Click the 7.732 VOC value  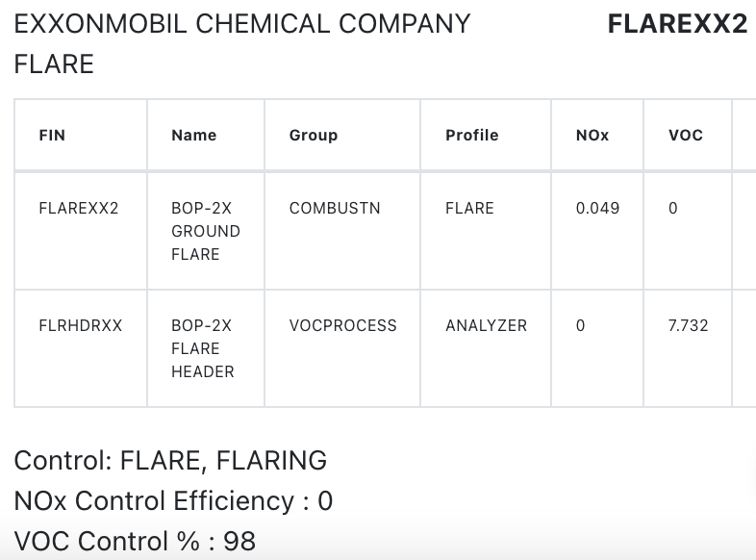click(x=688, y=325)
